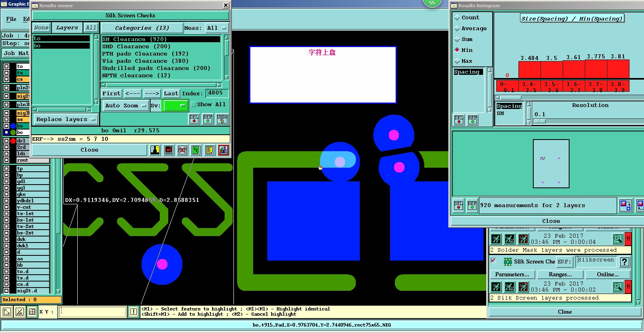Toggle the Silk Screen Checks checkmark box
The image size is (644, 333).
click(493, 261)
